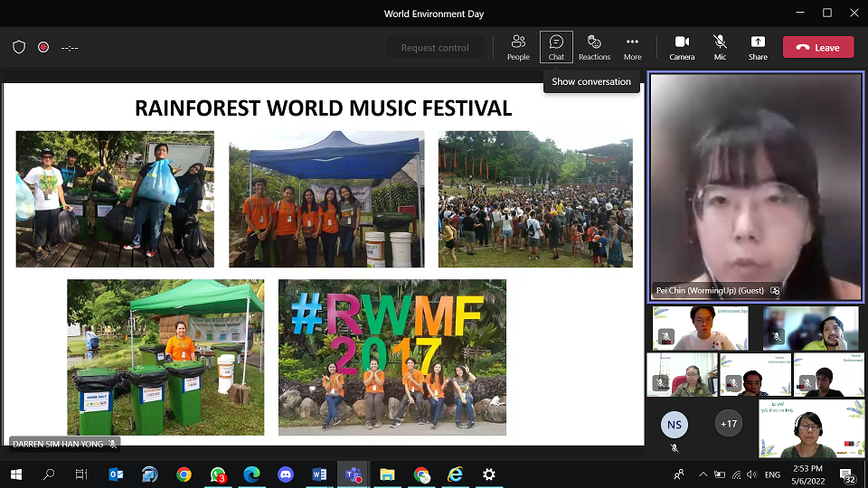Click the green tent waste station photo
The width and height of the screenshot is (868, 488).
[x=165, y=358]
